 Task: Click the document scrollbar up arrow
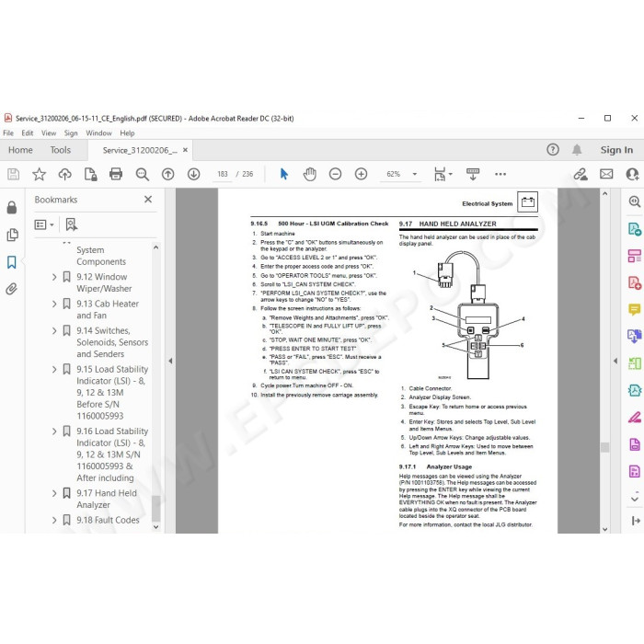[605, 193]
